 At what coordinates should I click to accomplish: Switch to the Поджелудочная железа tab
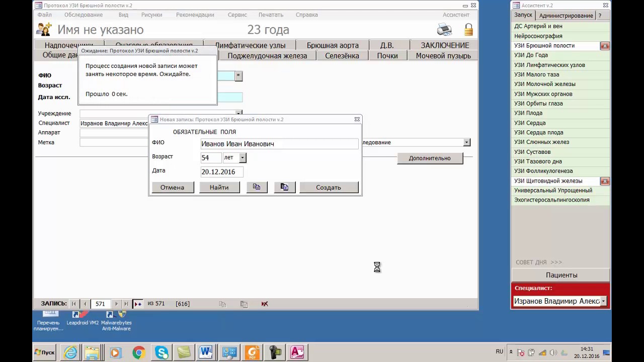[267, 56]
